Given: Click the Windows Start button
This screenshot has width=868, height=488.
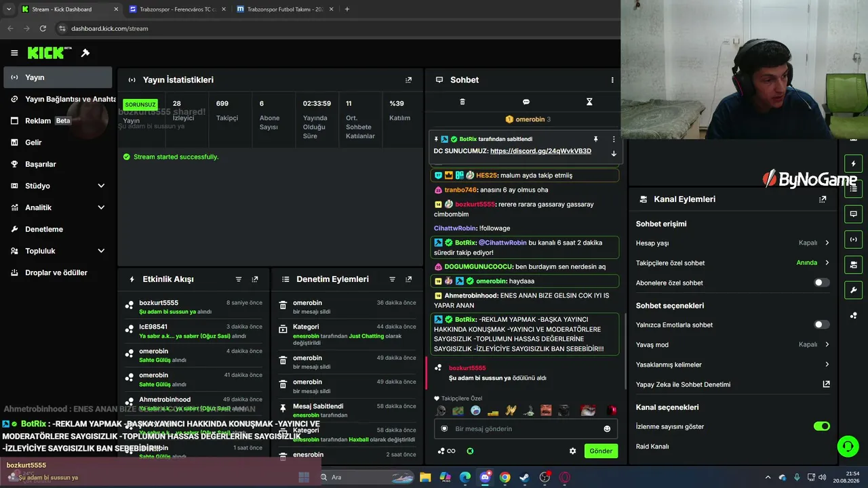Looking at the screenshot, I should pyautogui.click(x=304, y=477).
